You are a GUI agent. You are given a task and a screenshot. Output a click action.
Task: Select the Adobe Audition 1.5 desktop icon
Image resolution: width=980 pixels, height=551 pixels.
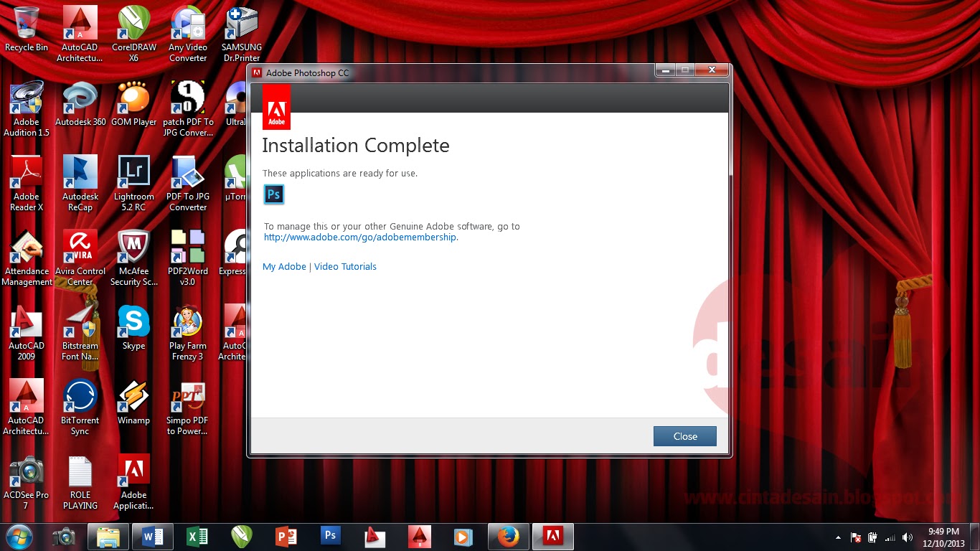point(27,108)
